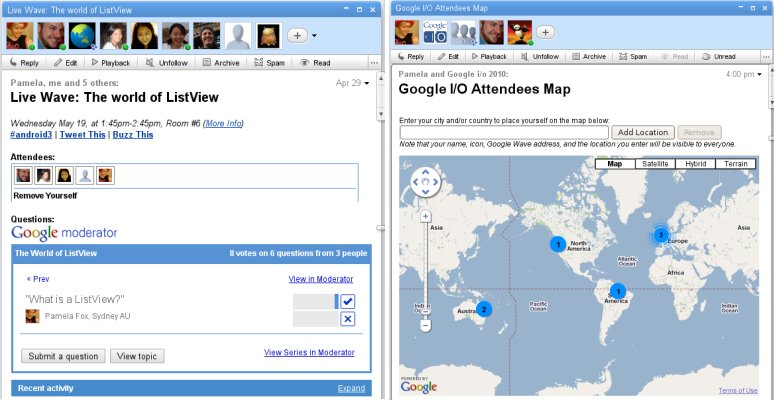Start Playback in Attendees Map window
The image size is (774, 400).
[x=490, y=56]
